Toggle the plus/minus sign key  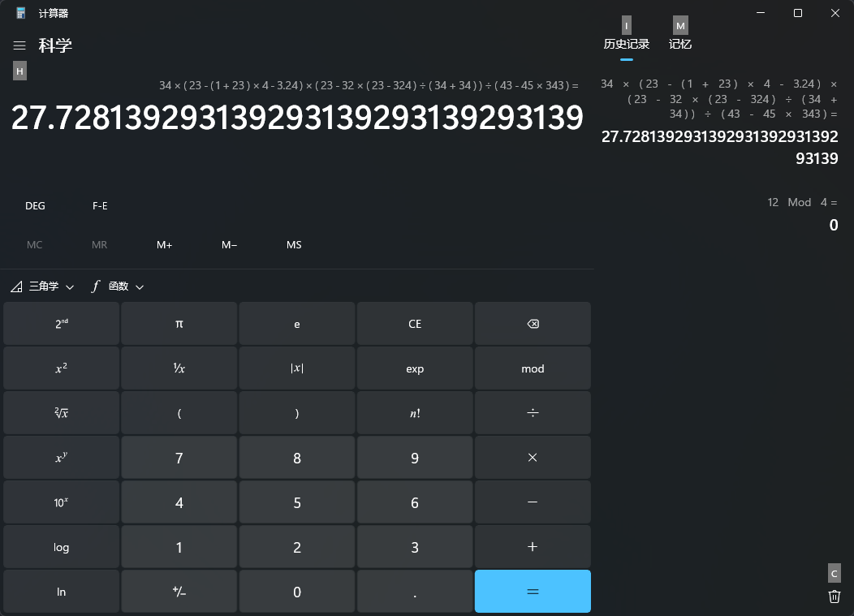coord(179,592)
